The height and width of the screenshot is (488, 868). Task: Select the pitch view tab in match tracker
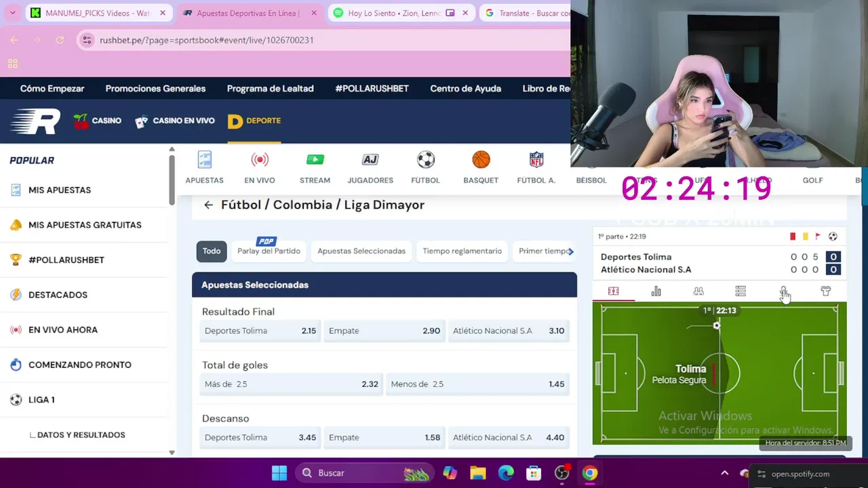click(x=613, y=291)
